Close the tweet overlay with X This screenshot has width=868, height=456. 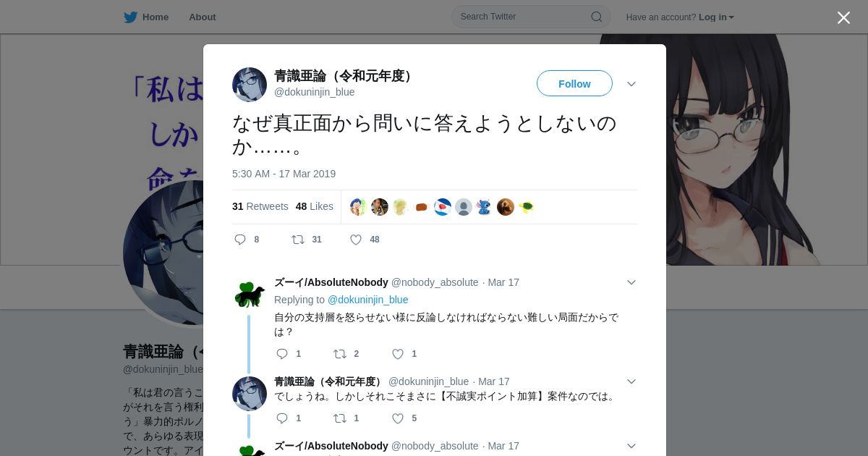[x=843, y=17]
